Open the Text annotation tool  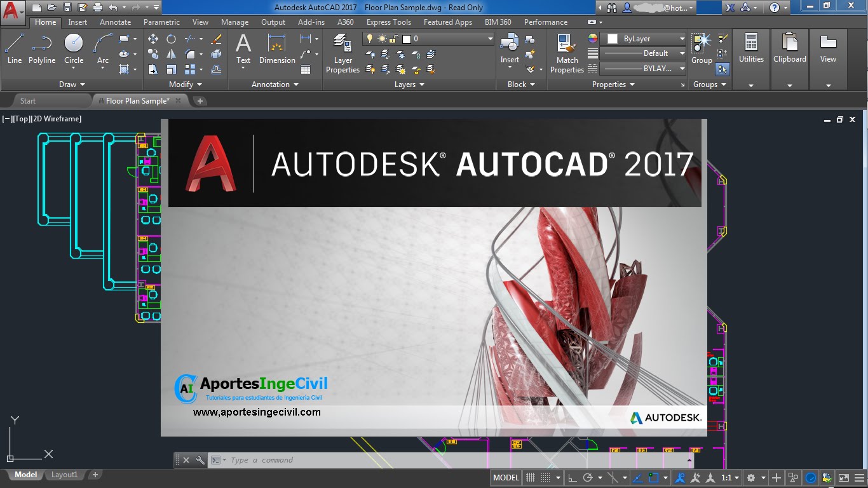(x=243, y=49)
